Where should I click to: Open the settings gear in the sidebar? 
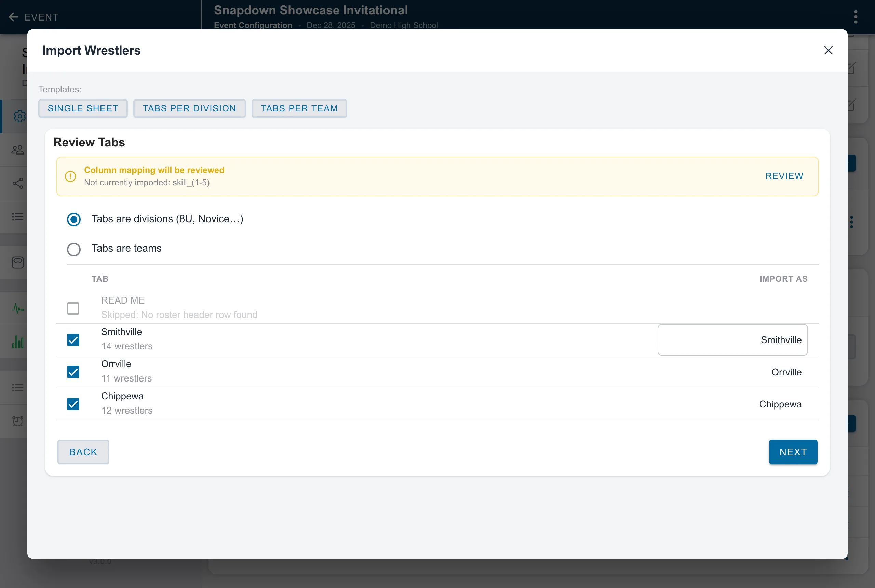coord(19,116)
